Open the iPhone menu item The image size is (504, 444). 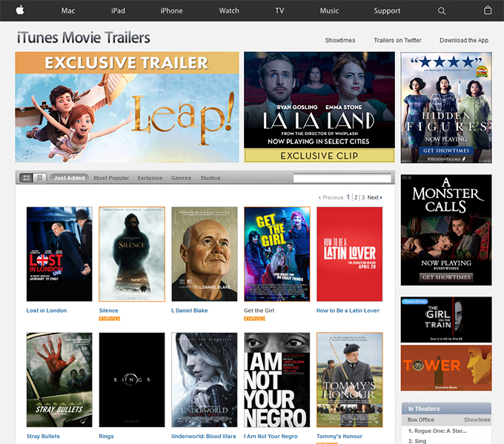[x=171, y=10]
